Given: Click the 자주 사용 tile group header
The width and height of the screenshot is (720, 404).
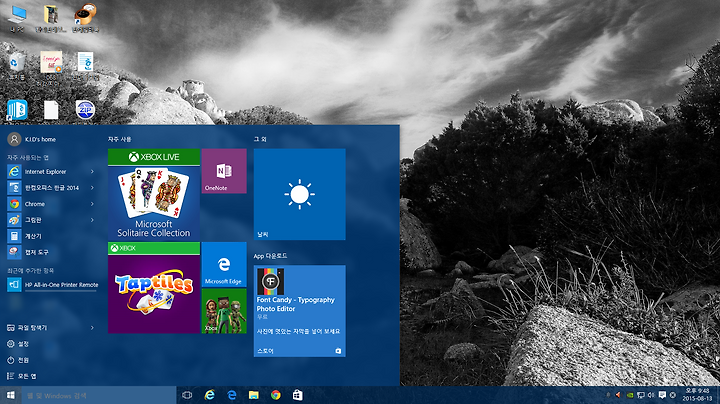Looking at the screenshot, I should tap(119, 139).
